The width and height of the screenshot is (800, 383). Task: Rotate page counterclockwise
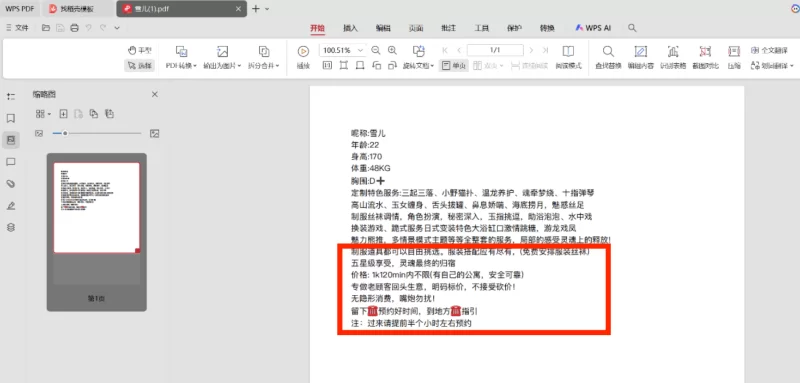pos(376,65)
